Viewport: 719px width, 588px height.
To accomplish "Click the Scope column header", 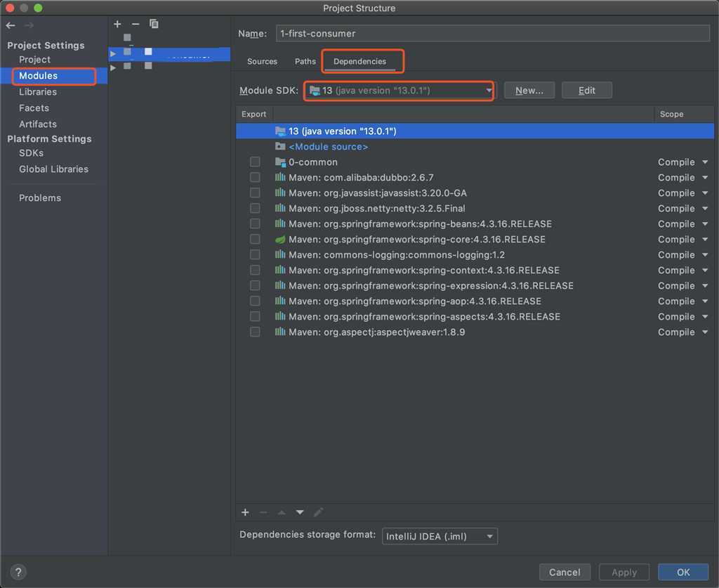I will (x=671, y=114).
